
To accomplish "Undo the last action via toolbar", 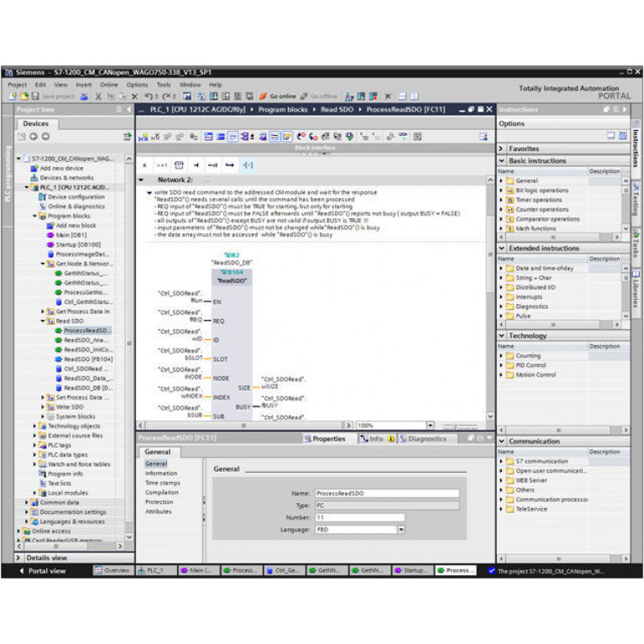I will [x=150, y=97].
